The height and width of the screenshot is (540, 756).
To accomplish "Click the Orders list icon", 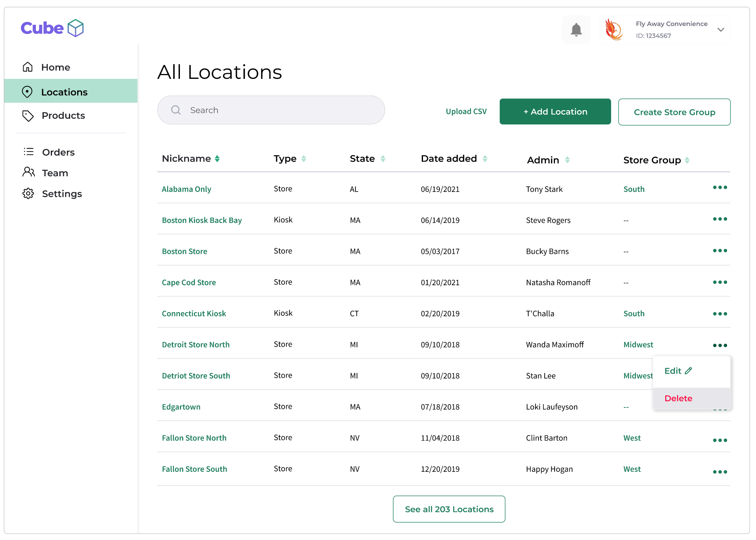I will click(x=28, y=152).
